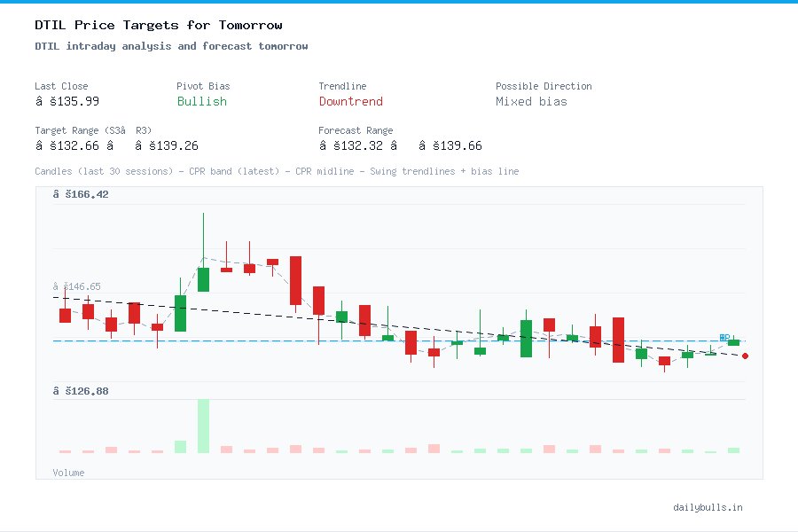Select the red 'Downtrend' value
This screenshot has height=532, width=798.
coord(350,101)
